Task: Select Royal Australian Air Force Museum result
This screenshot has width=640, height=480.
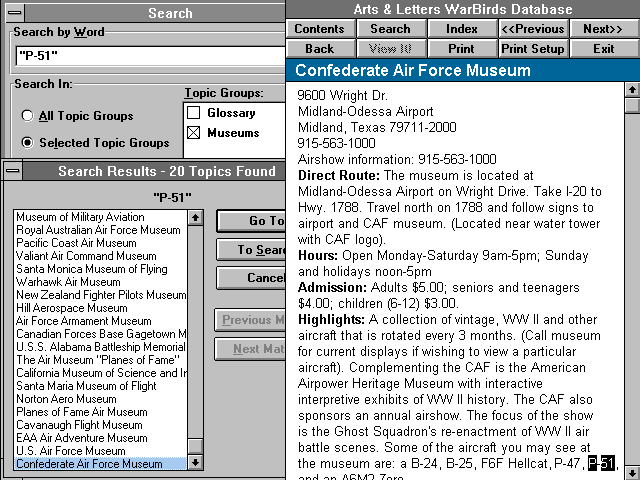Action: coord(98,230)
